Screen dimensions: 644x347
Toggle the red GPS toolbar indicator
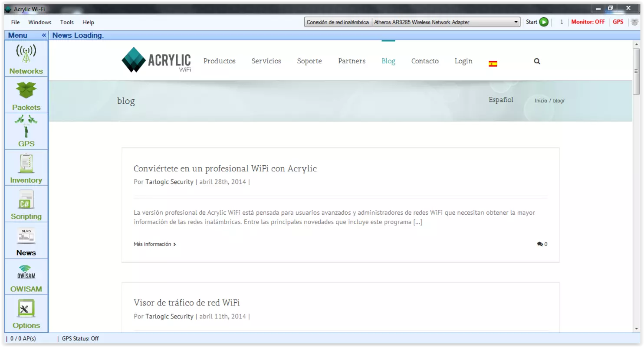pos(618,22)
